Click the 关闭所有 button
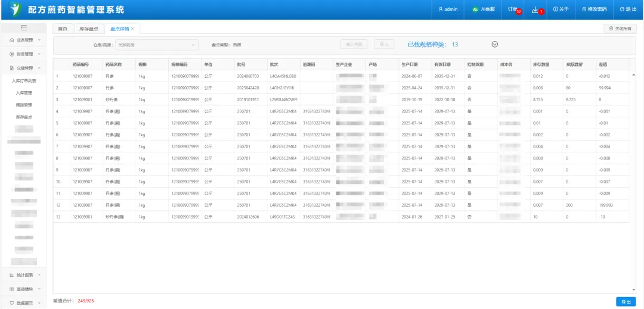This screenshot has width=644, height=309. click(x=620, y=29)
